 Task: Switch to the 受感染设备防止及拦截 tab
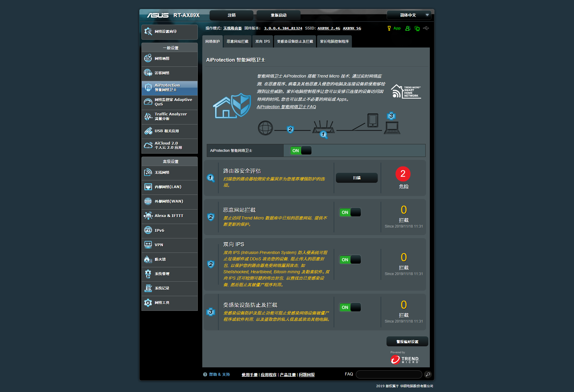click(295, 41)
